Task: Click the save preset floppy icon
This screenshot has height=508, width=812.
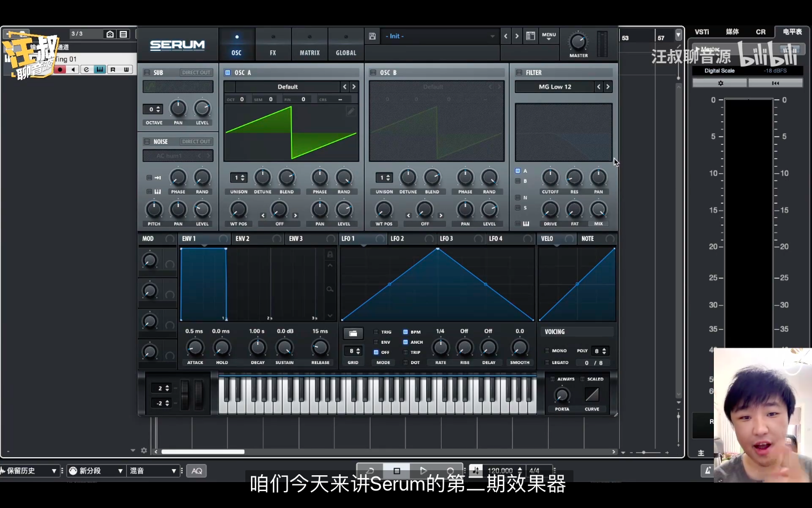Action: click(372, 36)
